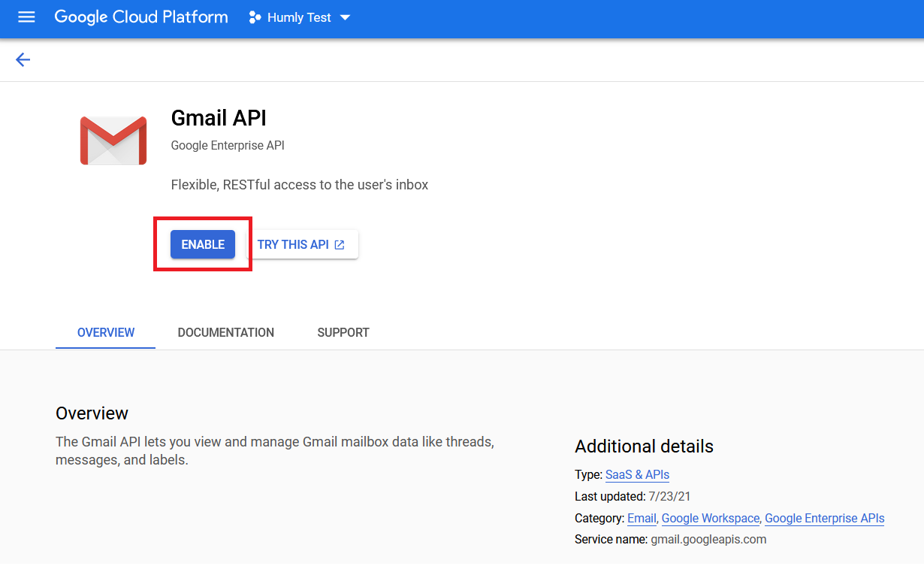Open the Email category link

pos(642,518)
